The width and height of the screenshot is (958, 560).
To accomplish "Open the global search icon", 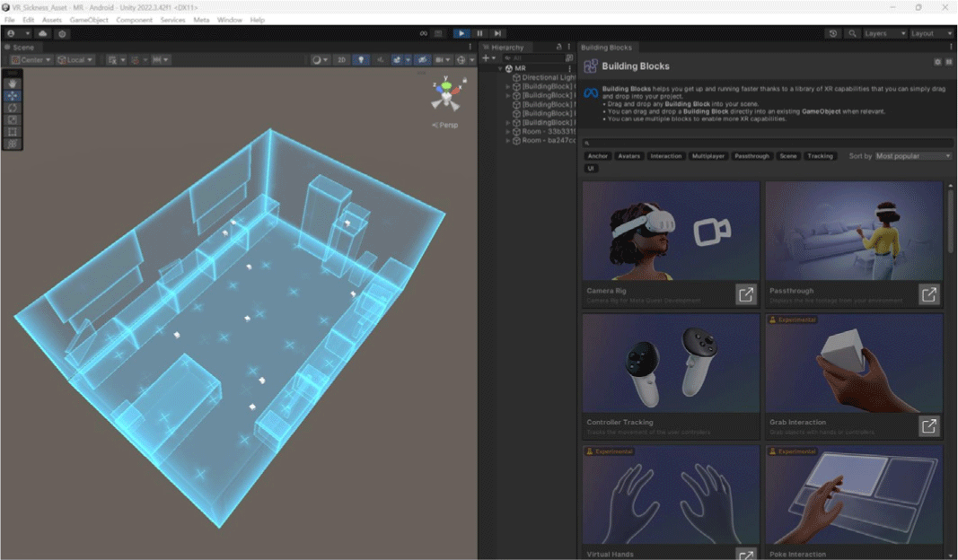I will coord(852,33).
